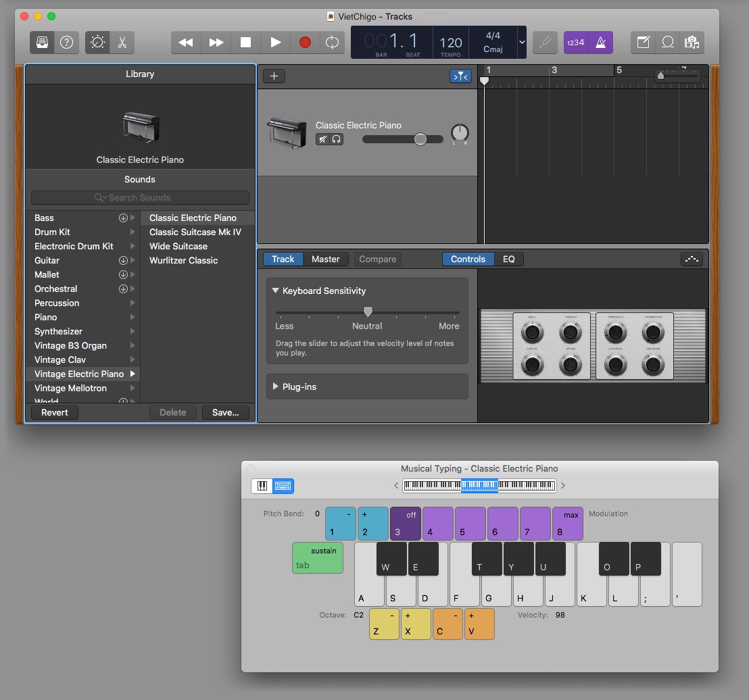Open the LCD display mode dropdown

[x=521, y=42]
